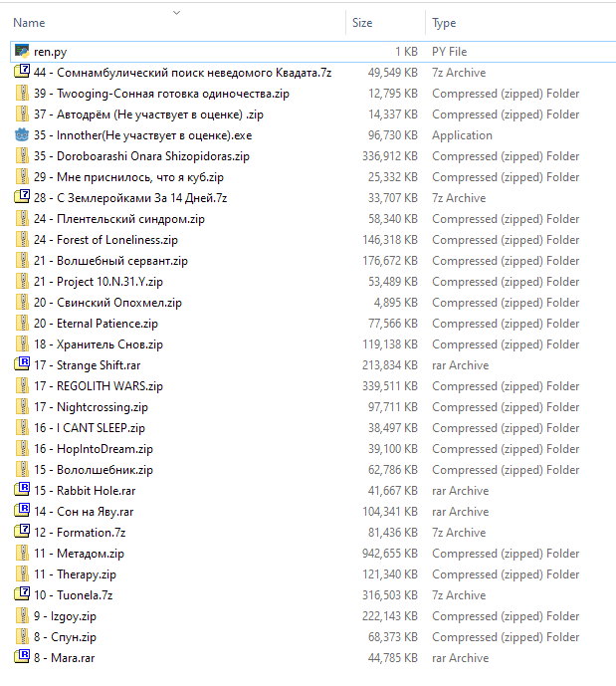This screenshot has width=616, height=686.
Task: Click the zip icon for REGOLITH WARS
Action: [22, 386]
